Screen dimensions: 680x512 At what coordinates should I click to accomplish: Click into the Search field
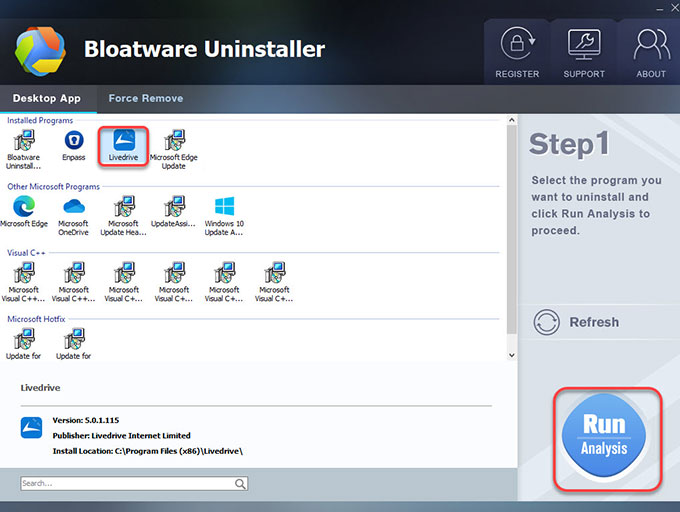click(x=134, y=483)
